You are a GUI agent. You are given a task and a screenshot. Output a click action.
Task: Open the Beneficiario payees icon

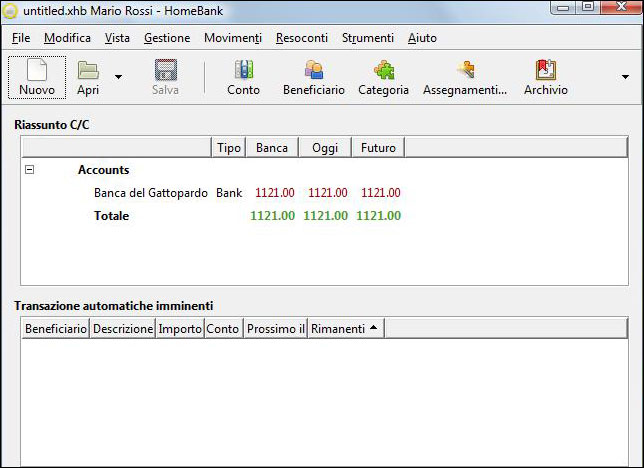[x=313, y=71]
